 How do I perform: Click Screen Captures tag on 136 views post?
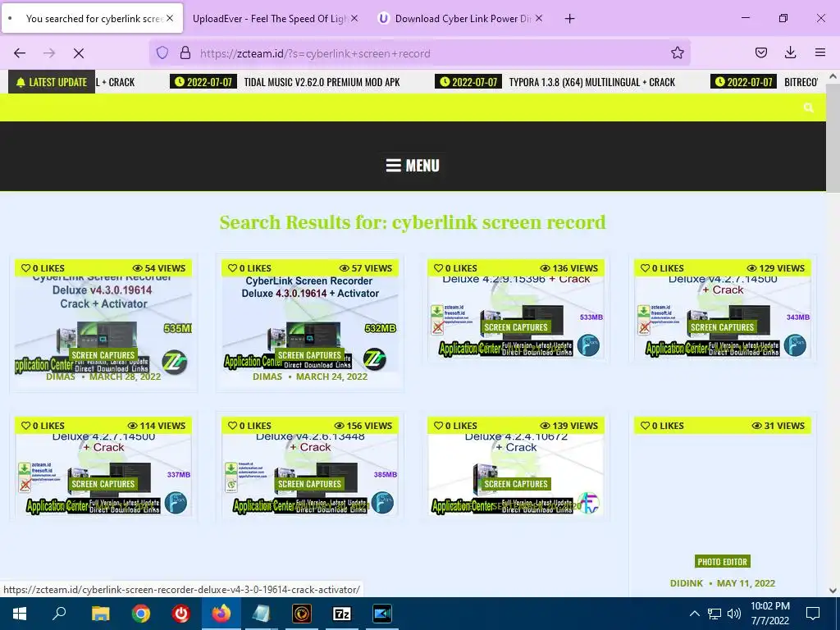tap(516, 327)
